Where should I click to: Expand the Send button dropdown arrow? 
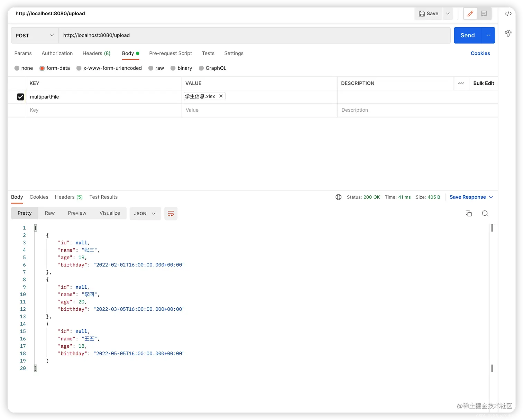(x=488, y=35)
